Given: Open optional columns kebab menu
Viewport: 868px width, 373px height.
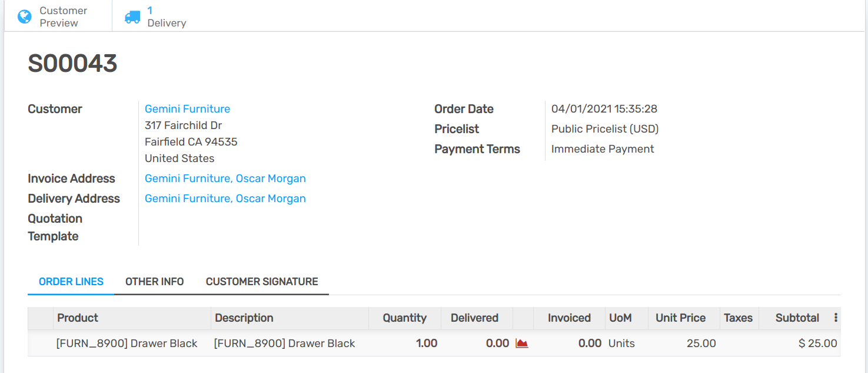Looking at the screenshot, I should click(836, 318).
